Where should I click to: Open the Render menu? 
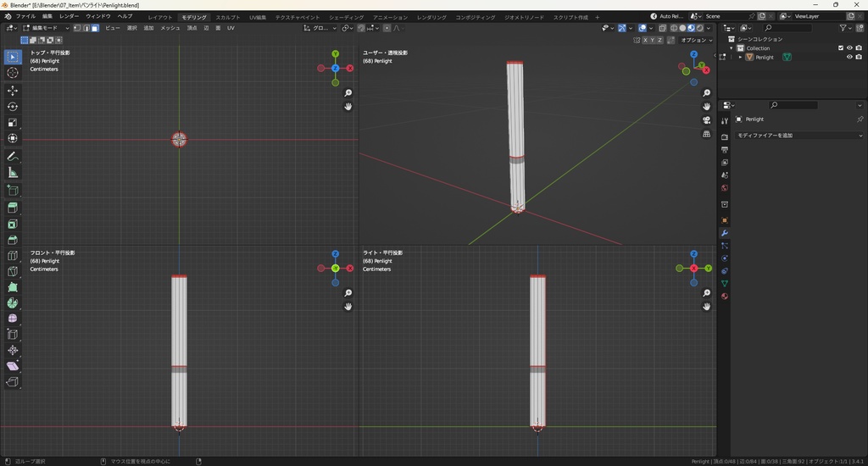[x=70, y=17]
